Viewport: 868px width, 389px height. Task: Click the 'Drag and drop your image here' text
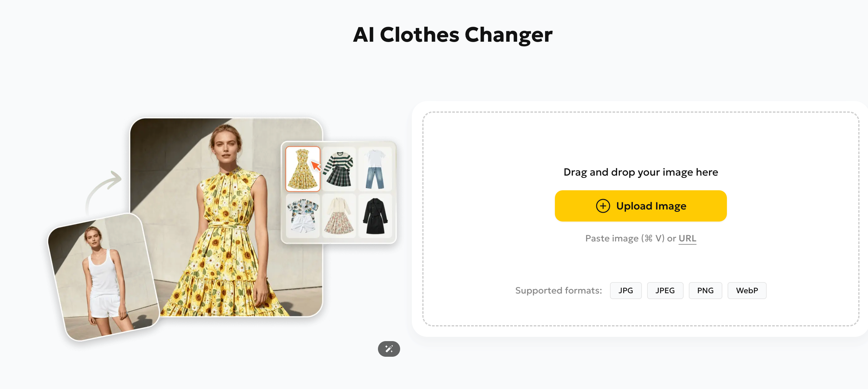(640, 172)
